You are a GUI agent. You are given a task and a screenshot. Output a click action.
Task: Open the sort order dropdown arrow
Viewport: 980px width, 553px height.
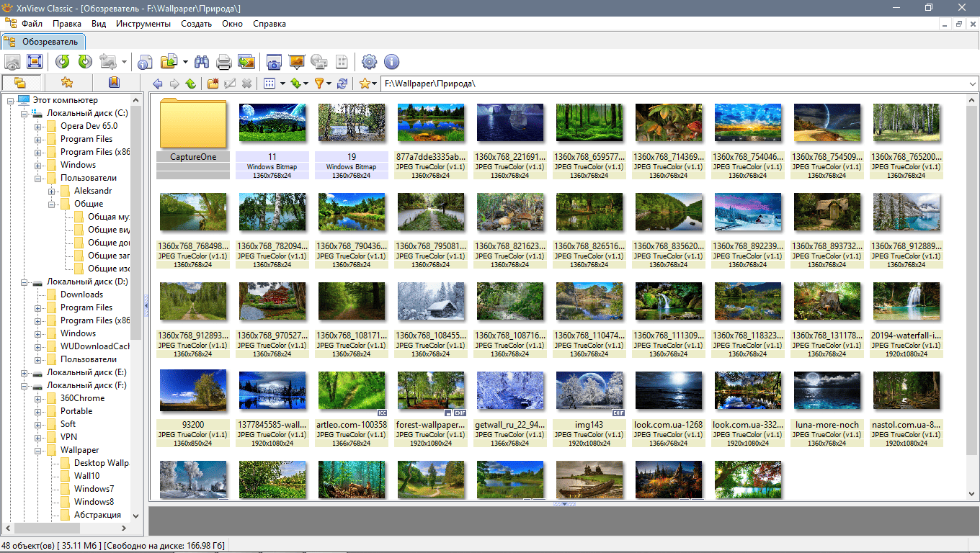(x=306, y=84)
